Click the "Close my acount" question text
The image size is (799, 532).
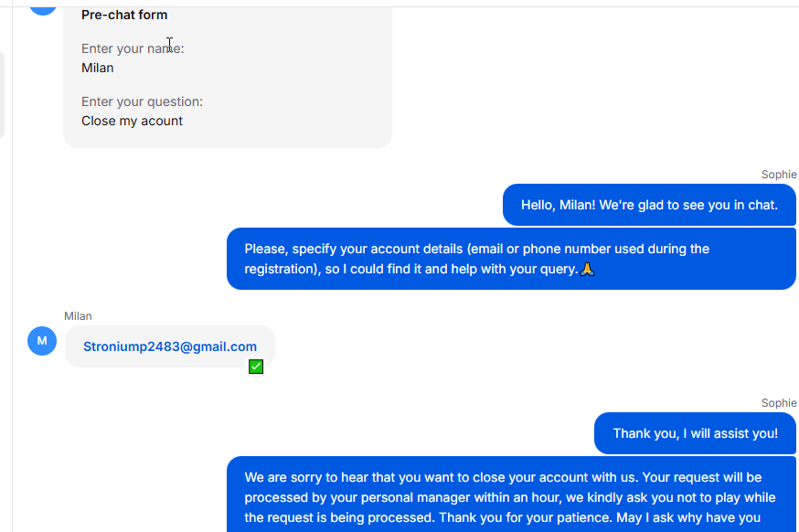tap(132, 121)
